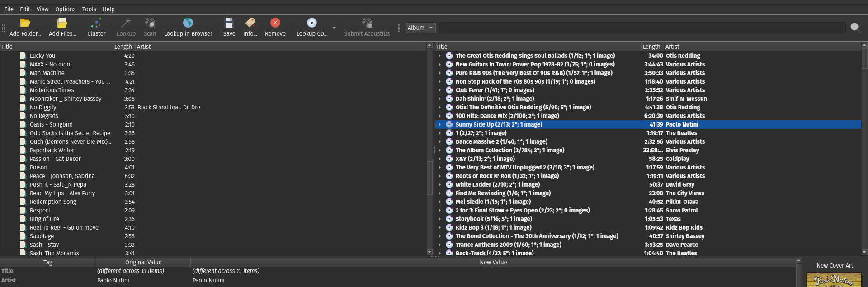This screenshot has width=868, height=287.
Task: Click the right pane scroll down arrow
Action: coord(864,253)
